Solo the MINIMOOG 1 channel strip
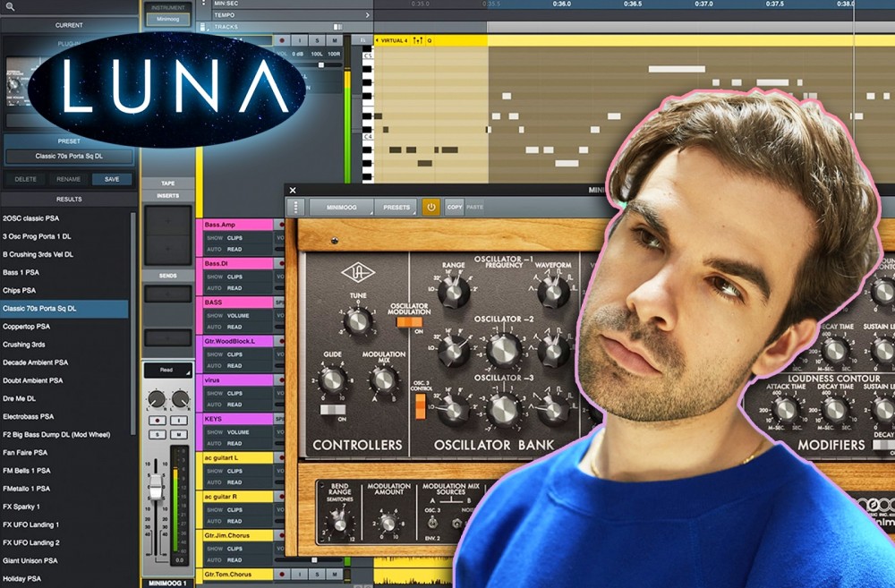 click(157, 434)
